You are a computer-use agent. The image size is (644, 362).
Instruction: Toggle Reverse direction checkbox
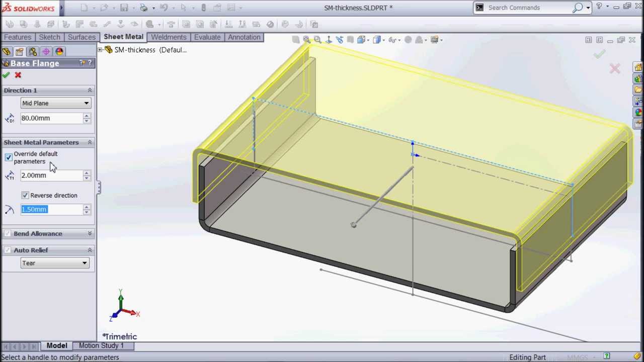point(25,195)
